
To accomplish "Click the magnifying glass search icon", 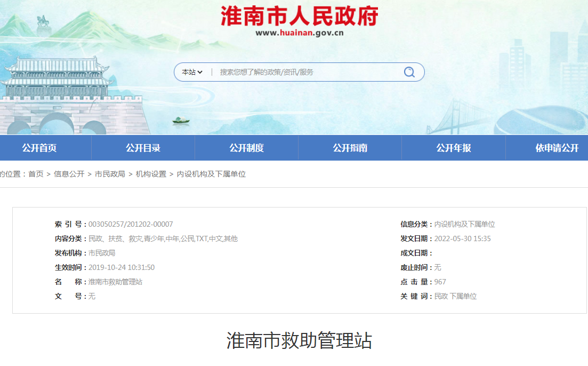I will (409, 71).
